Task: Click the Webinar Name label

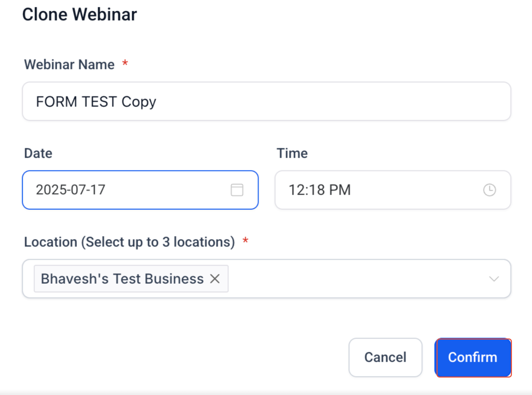Action: [69, 64]
